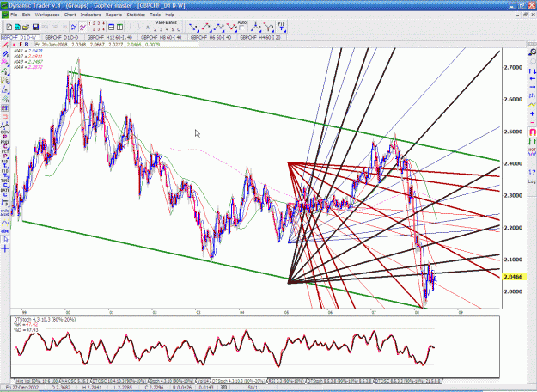This screenshot has height=392, width=537.
Task: Open the Edit menu
Action: (26, 15)
